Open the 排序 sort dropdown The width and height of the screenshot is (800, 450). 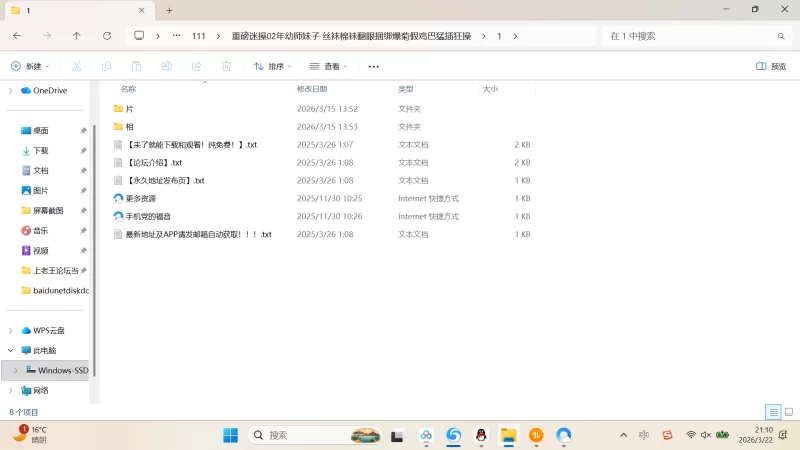tap(273, 66)
